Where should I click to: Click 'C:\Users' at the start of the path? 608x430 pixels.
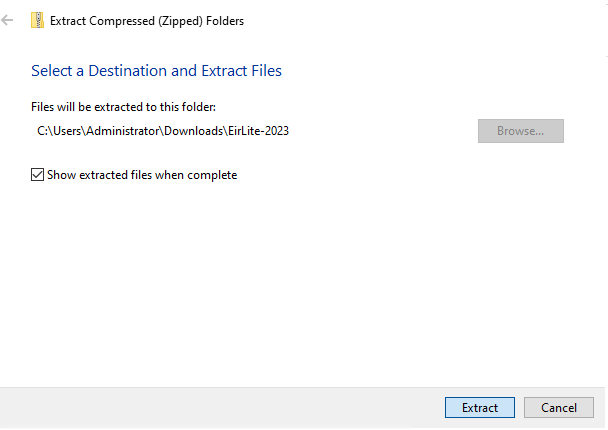coord(59,131)
